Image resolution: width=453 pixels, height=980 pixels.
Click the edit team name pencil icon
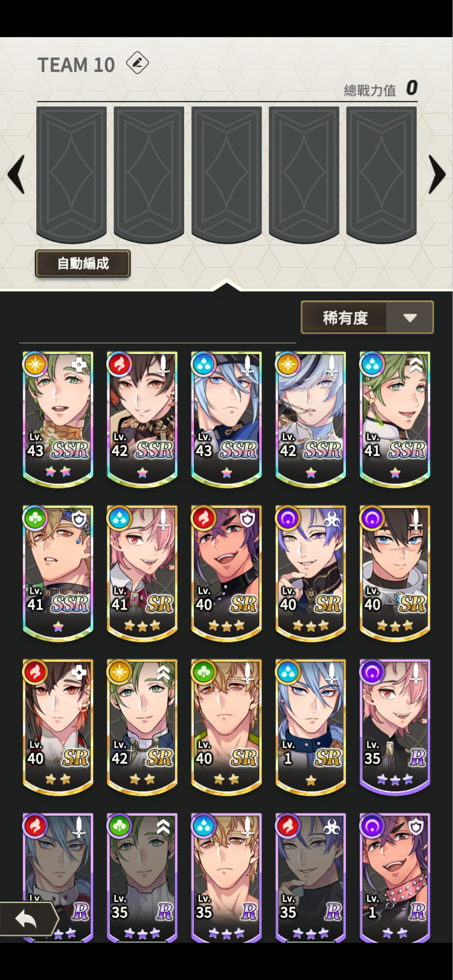click(137, 63)
